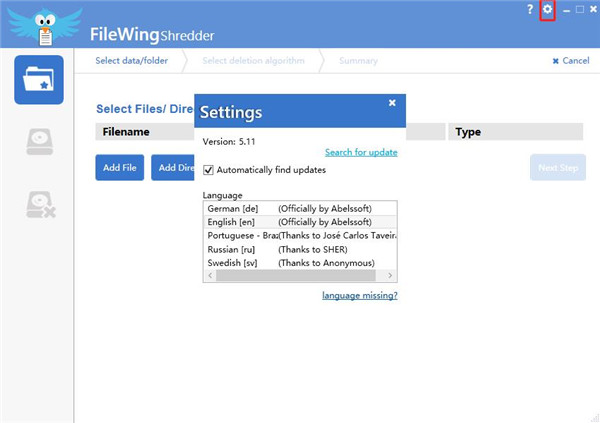Maximize the FileWing window

[580, 9]
